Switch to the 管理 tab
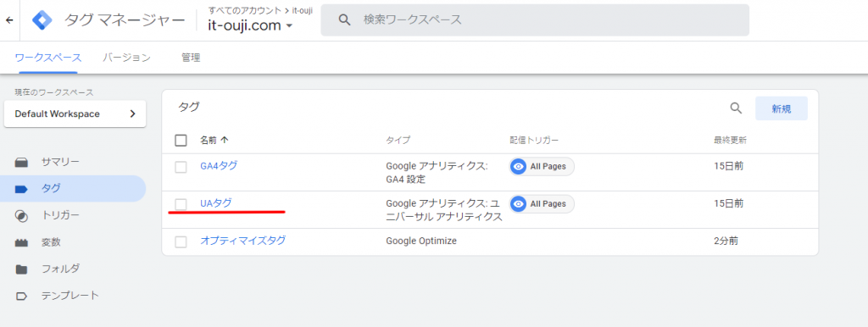868x327 pixels. point(191,58)
